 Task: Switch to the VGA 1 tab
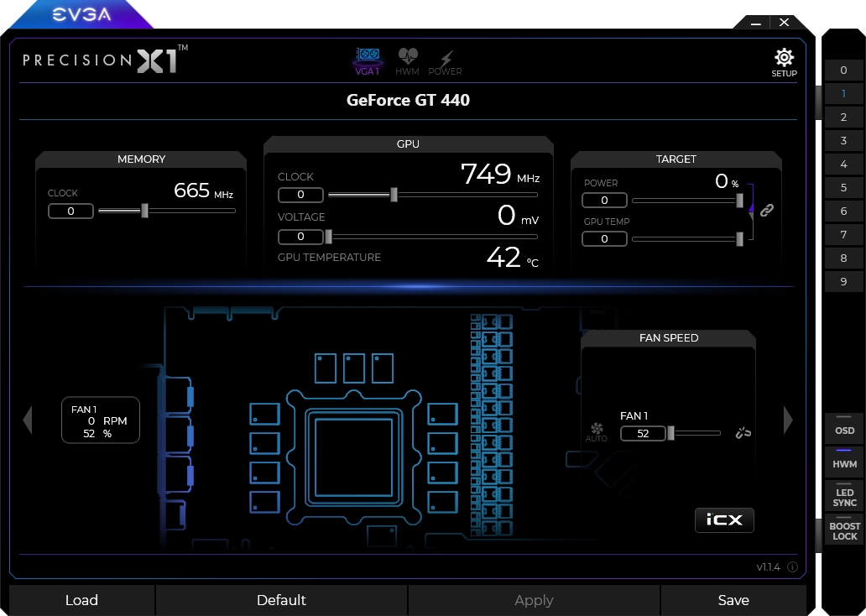(x=368, y=61)
